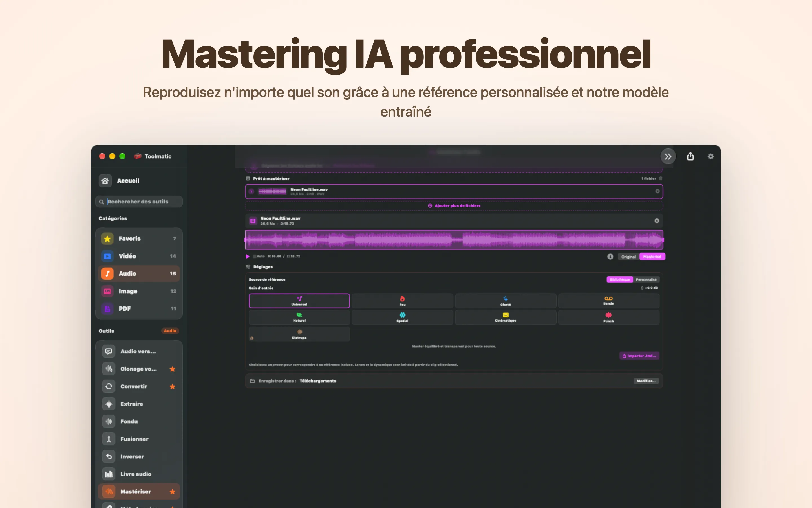
Task: Play the Neon Faultline.wav preview
Action: (248, 256)
